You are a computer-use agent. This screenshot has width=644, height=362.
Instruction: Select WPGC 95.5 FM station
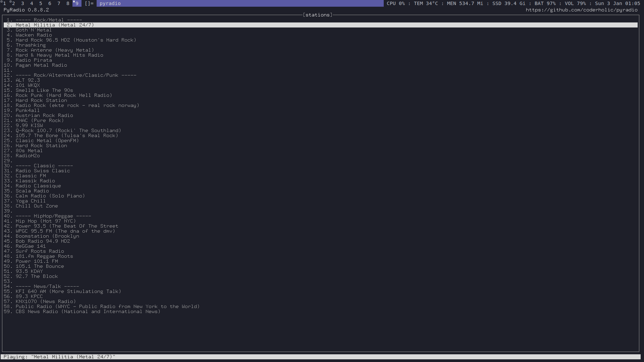pyautogui.click(x=65, y=231)
